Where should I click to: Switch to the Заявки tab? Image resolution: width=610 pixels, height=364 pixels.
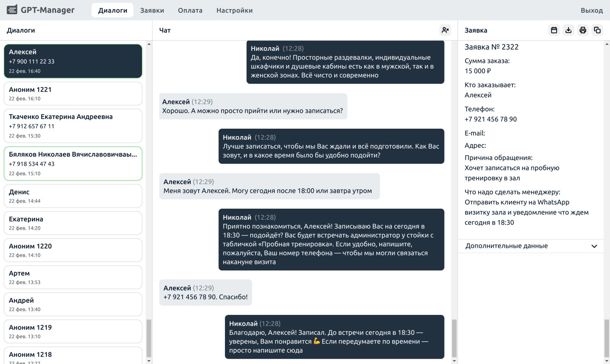click(152, 10)
